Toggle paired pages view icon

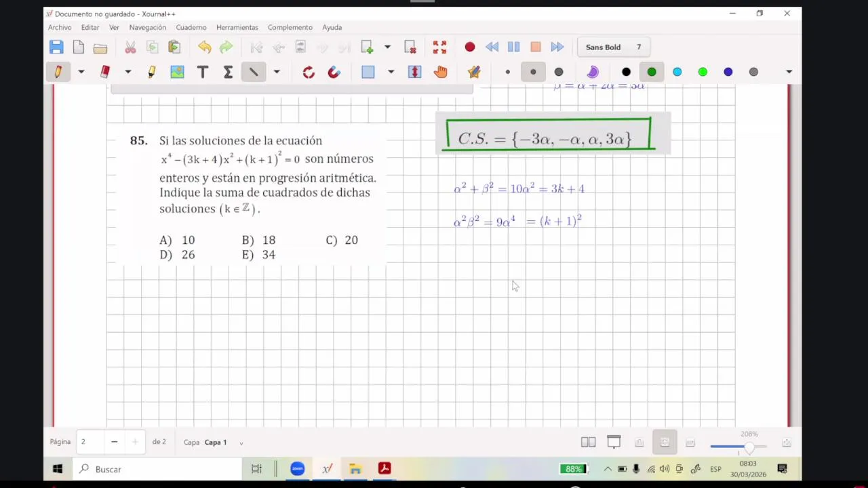[x=588, y=443]
